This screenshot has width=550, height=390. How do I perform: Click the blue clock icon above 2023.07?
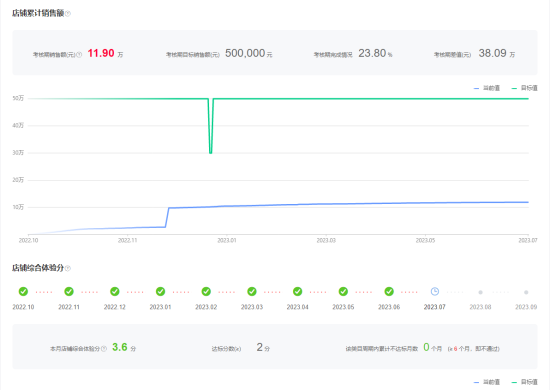click(x=435, y=291)
